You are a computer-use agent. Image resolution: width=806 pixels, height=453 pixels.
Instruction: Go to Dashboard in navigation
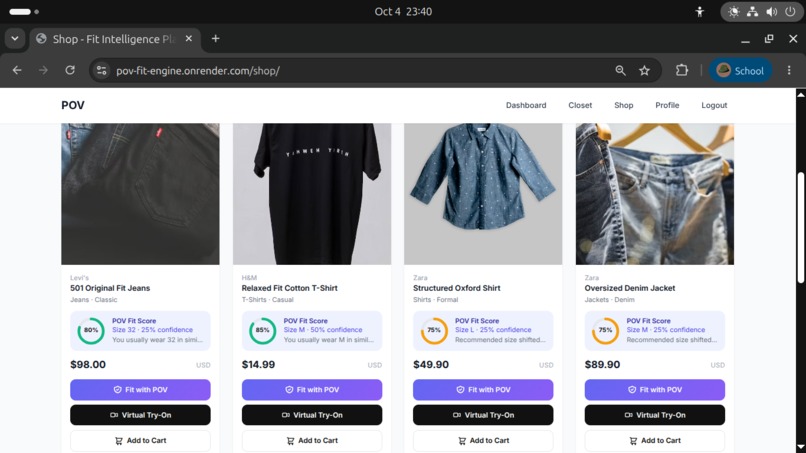point(526,105)
